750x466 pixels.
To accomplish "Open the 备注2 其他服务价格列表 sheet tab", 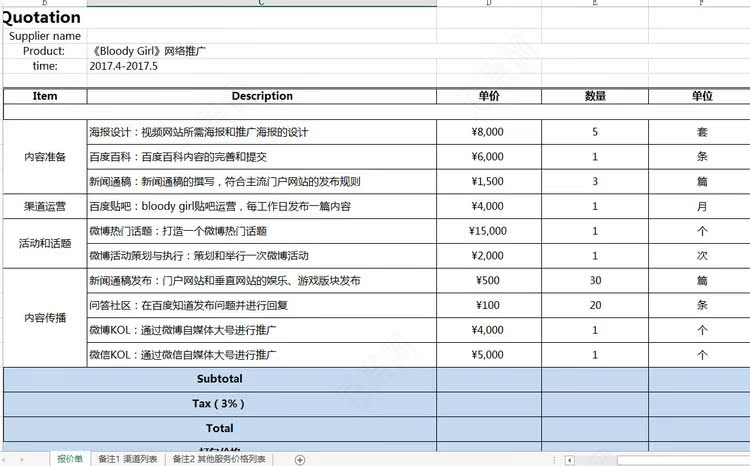I will click(x=219, y=459).
